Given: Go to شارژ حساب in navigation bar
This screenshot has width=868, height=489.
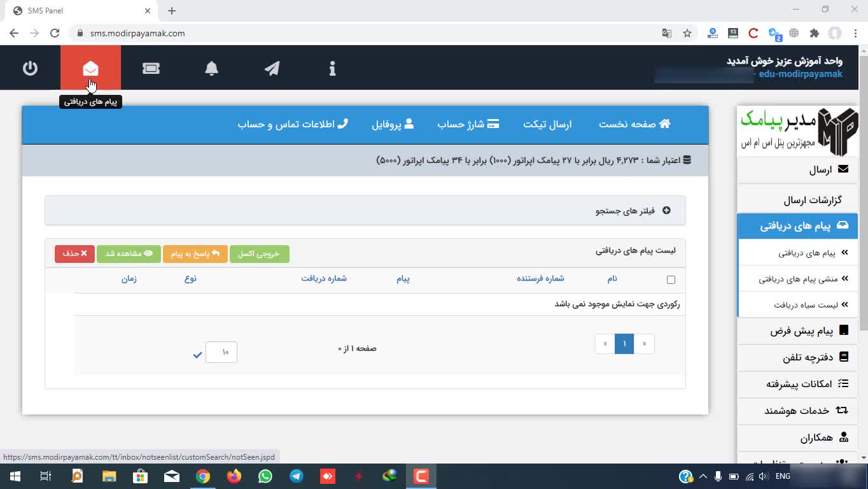Looking at the screenshot, I should click(x=468, y=124).
